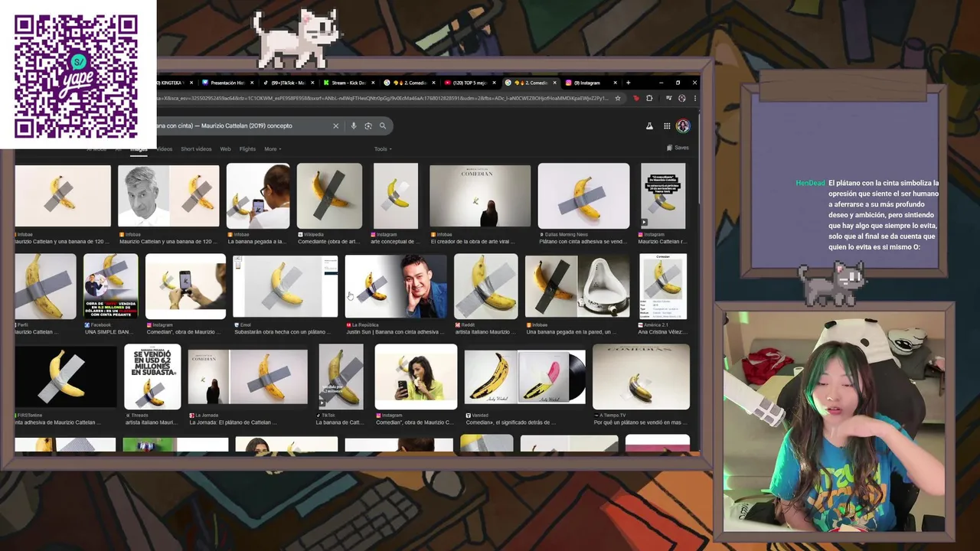Screen dimensions: 980x551
Task: Open the Google account avatar
Action: pyautogui.click(x=683, y=126)
